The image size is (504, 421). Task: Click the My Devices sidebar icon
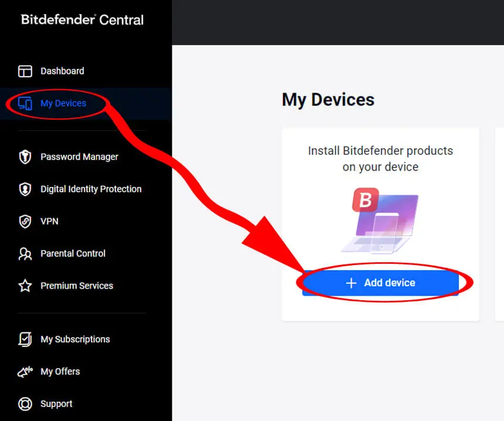click(25, 104)
